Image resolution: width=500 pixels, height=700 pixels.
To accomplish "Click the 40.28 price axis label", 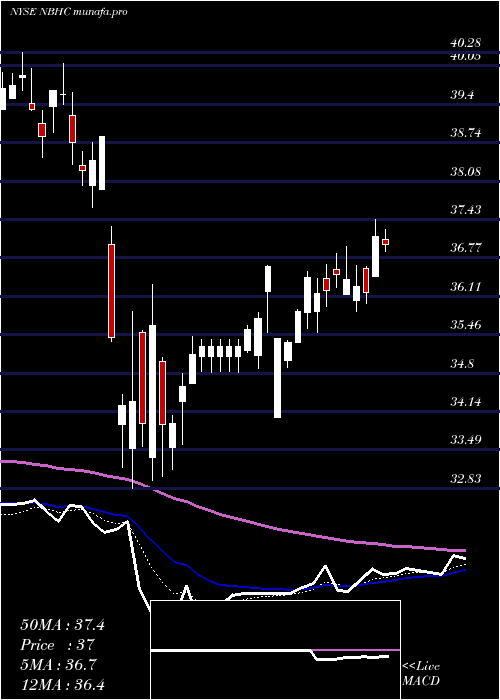I will pos(466,43).
